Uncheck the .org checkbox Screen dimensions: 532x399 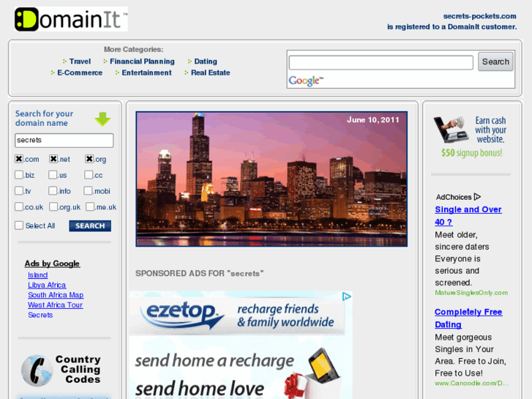pos(89,159)
